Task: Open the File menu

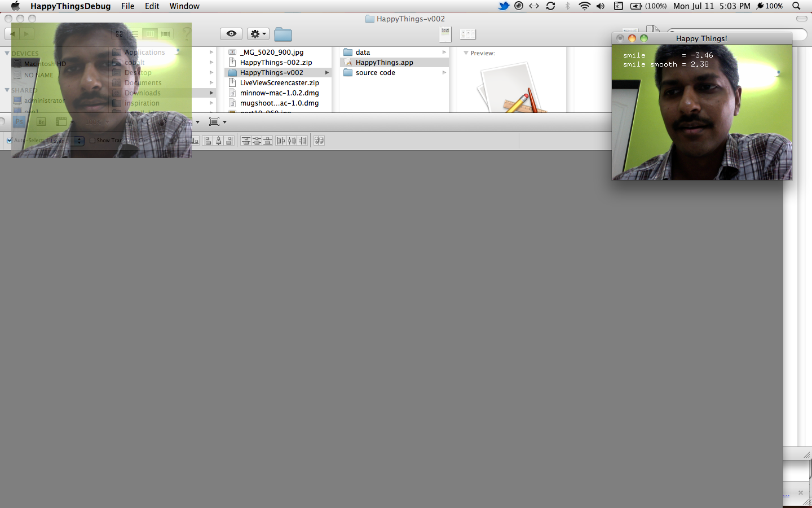Action: pyautogui.click(x=128, y=6)
